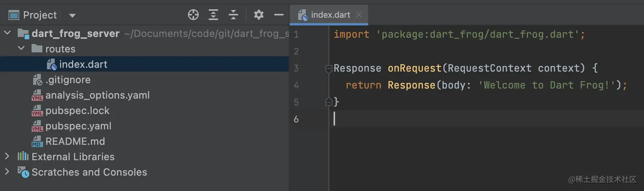Expand External Libraries node
Image resolution: width=644 pixels, height=191 pixels.
click(x=7, y=156)
